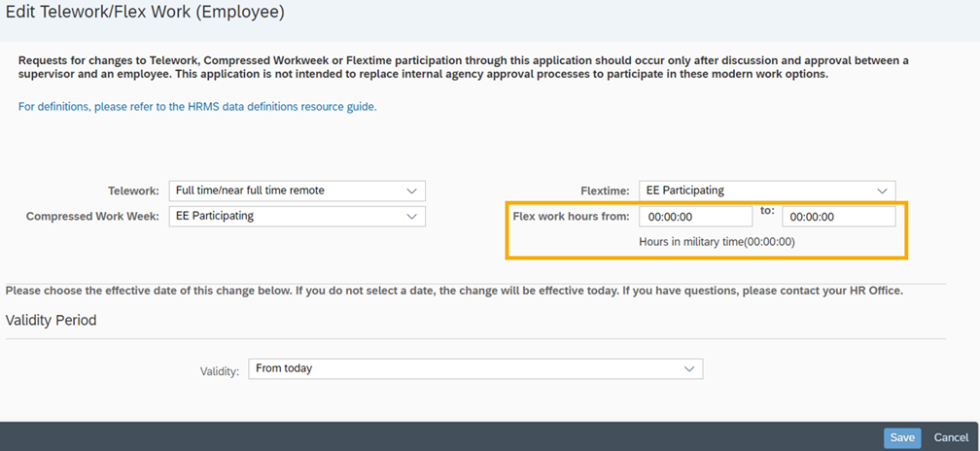Image resolution: width=980 pixels, height=451 pixels.
Task: Cancel editing the telework form
Action: point(952,437)
